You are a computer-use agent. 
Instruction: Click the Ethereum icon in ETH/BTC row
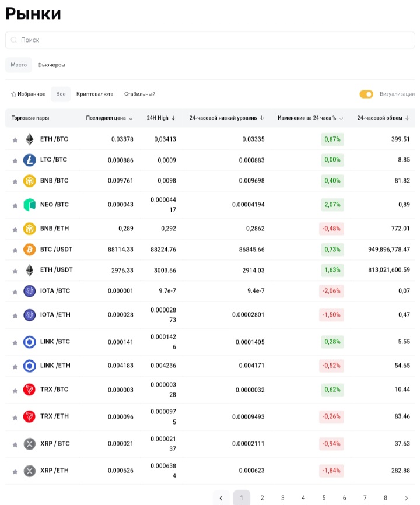tap(29, 139)
